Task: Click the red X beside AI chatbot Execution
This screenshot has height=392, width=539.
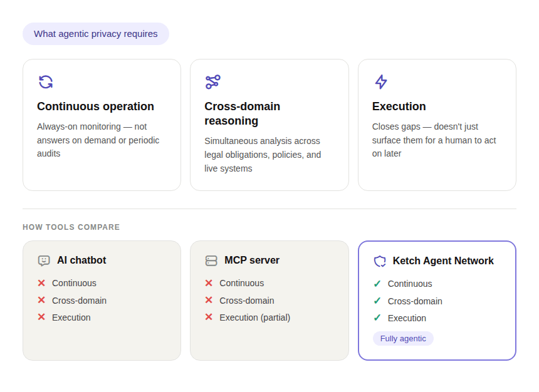Action: point(41,317)
